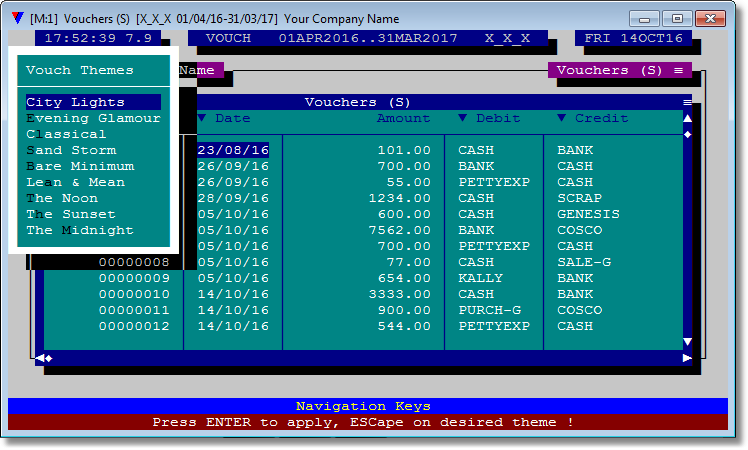The height and width of the screenshot is (450, 748).
Task: Click amount 544.00
Action: [404, 326]
